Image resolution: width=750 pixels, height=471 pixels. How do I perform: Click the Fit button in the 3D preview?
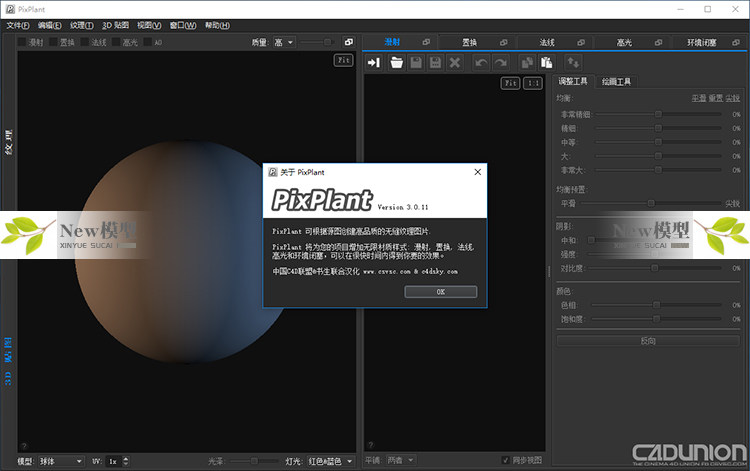tap(343, 60)
